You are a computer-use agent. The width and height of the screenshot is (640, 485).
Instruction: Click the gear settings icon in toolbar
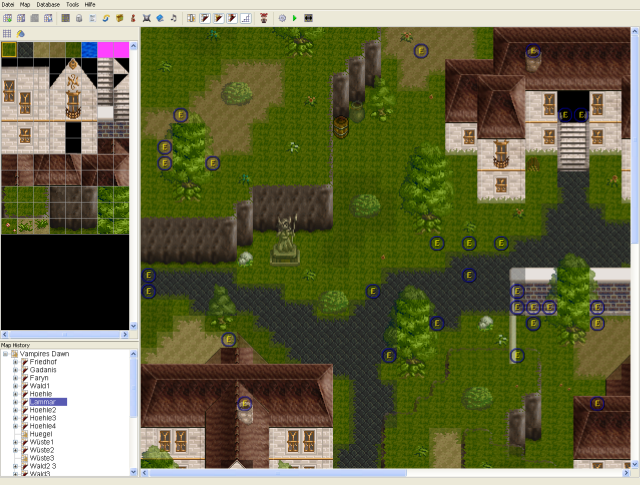[281, 18]
